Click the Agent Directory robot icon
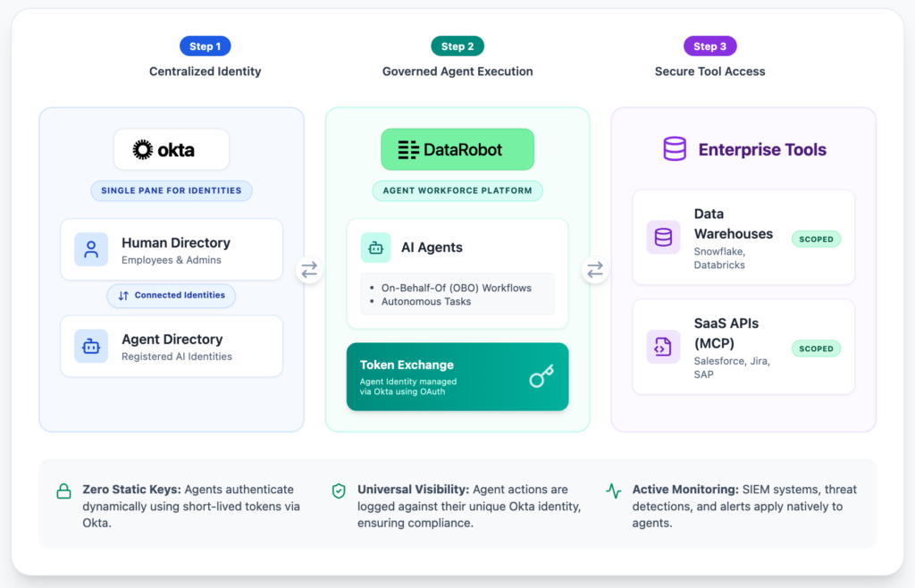 (x=92, y=346)
